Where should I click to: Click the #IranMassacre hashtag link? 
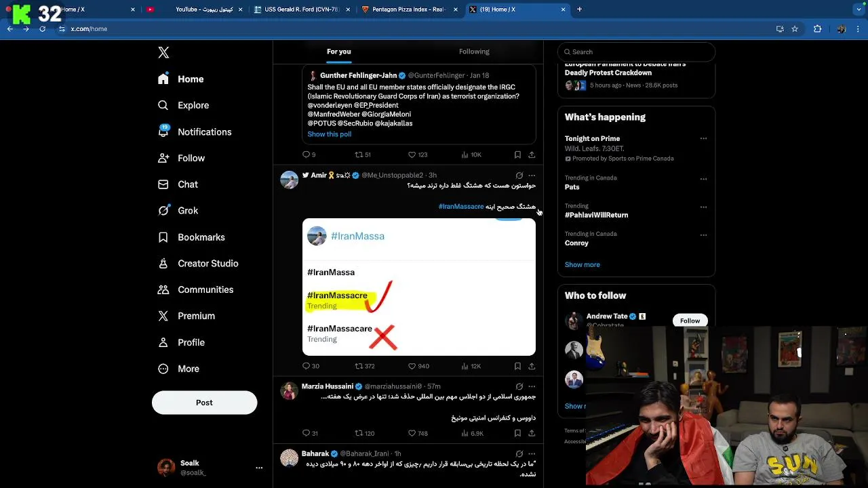[x=461, y=206]
